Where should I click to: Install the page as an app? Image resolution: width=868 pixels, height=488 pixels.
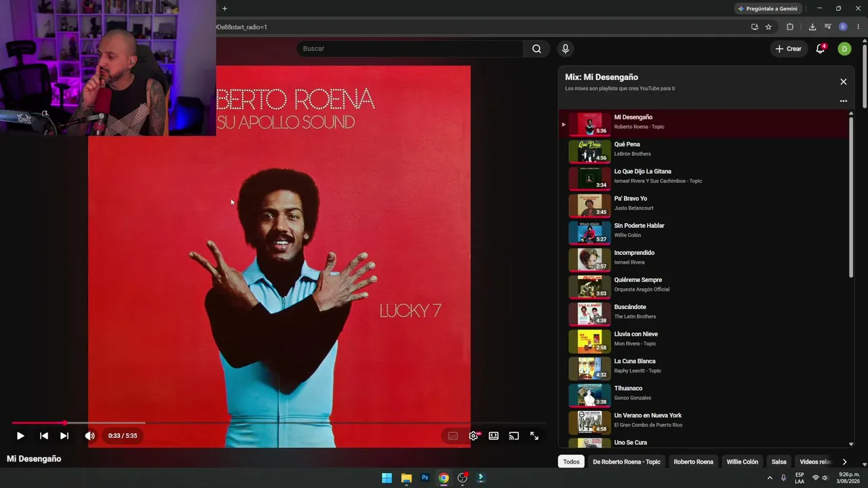pyautogui.click(x=755, y=27)
